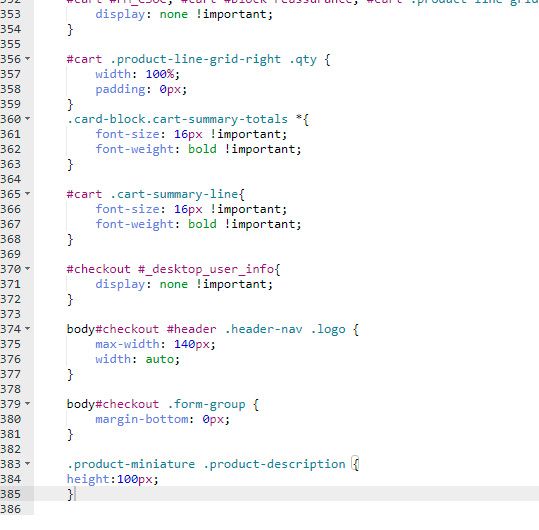Fold the logo rule at line 374
This screenshot has height=530, width=539.
click(x=28, y=329)
